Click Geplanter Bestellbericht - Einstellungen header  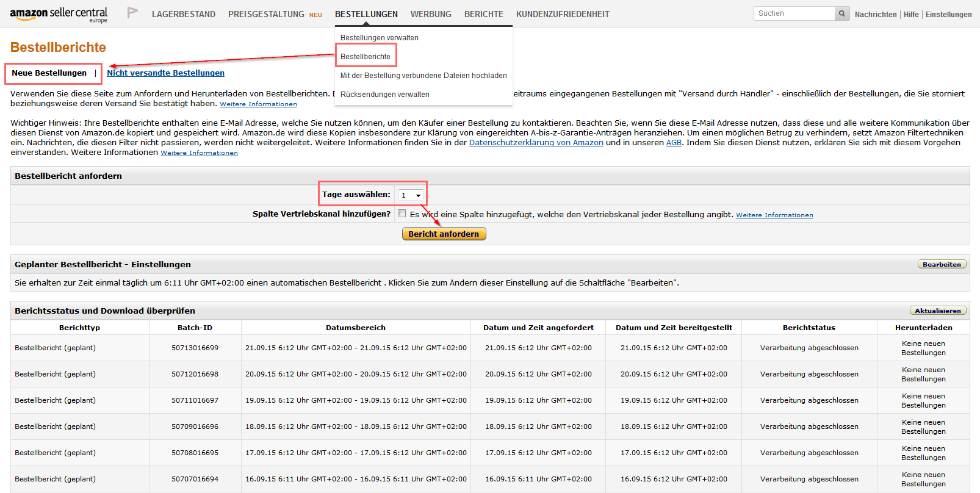pyautogui.click(x=103, y=264)
